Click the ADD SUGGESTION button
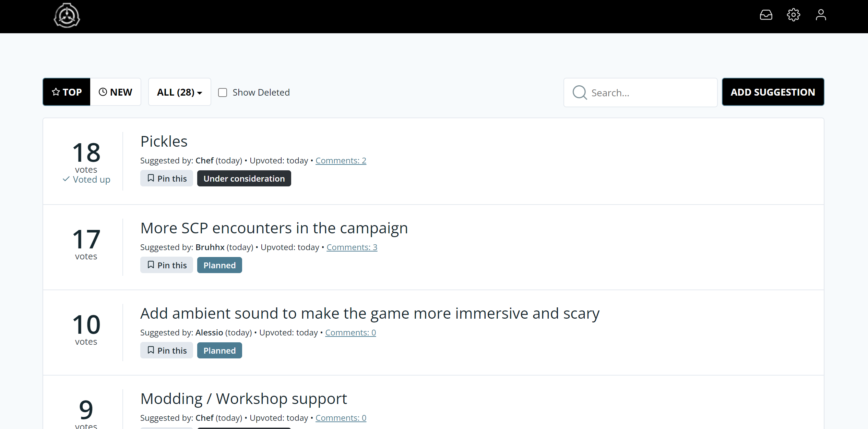The image size is (868, 429). click(x=773, y=92)
